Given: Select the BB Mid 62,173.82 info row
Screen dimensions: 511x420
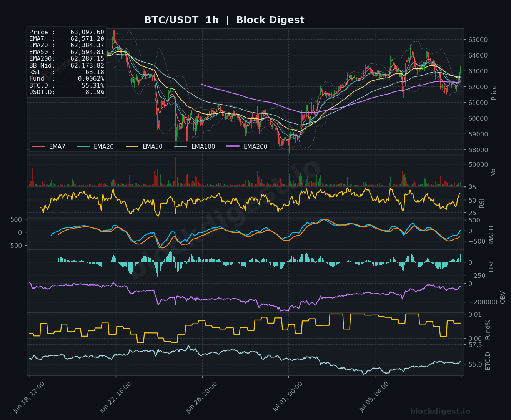Looking at the screenshot, I should point(67,65).
